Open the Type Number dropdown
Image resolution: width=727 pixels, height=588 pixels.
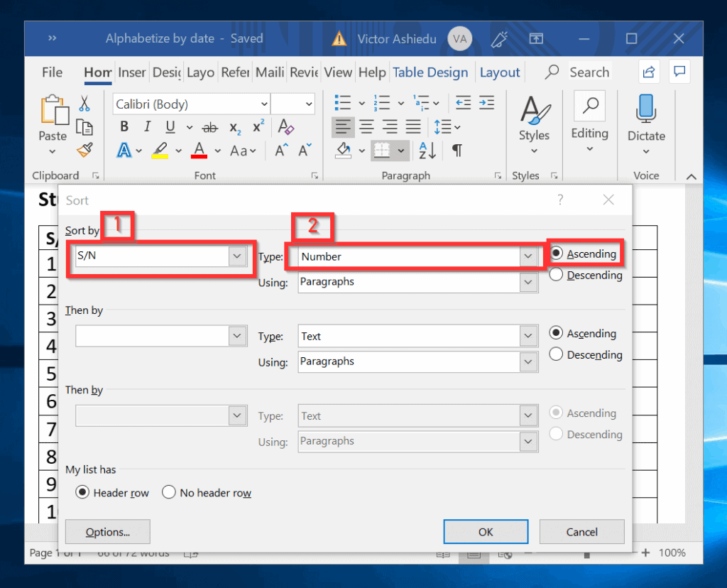(x=528, y=256)
